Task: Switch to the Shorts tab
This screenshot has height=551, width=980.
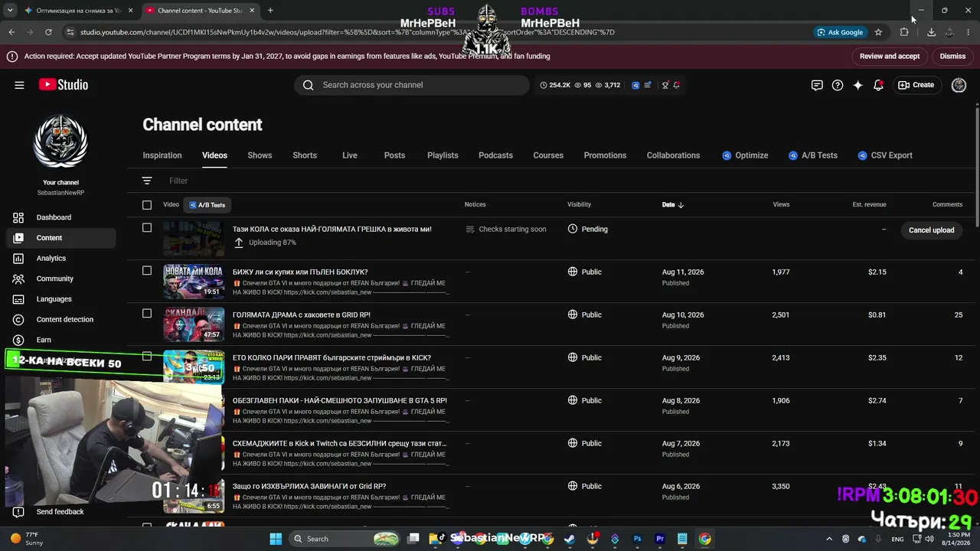Action: [x=305, y=155]
